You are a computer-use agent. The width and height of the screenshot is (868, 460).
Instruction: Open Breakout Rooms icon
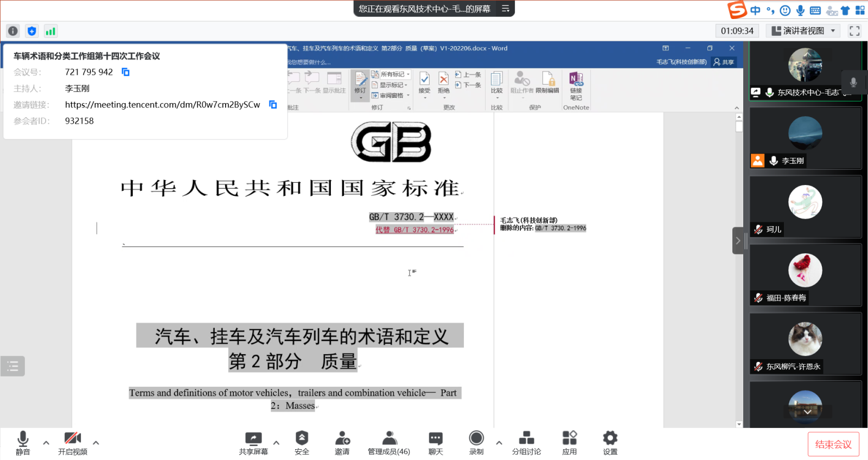[x=526, y=438]
